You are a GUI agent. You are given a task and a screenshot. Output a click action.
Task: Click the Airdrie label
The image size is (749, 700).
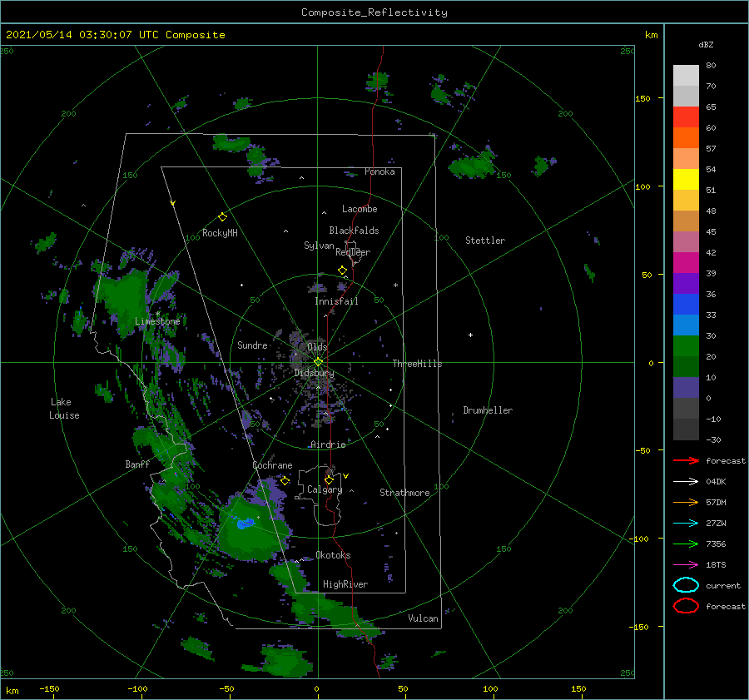click(328, 444)
